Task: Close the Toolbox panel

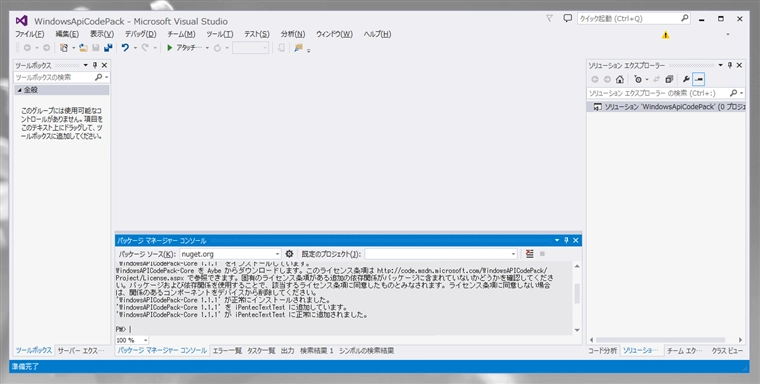Action: (x=104, y=65)
